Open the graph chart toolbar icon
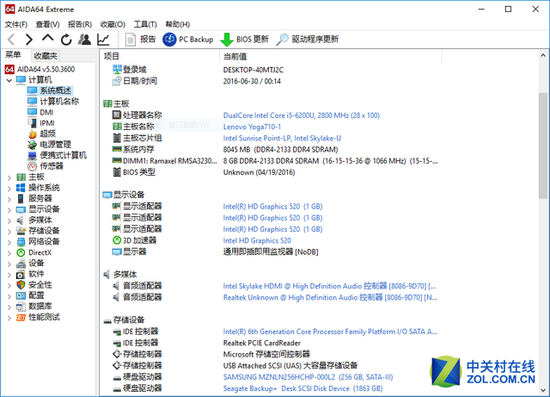550x397 pixels. click(103, 39)
